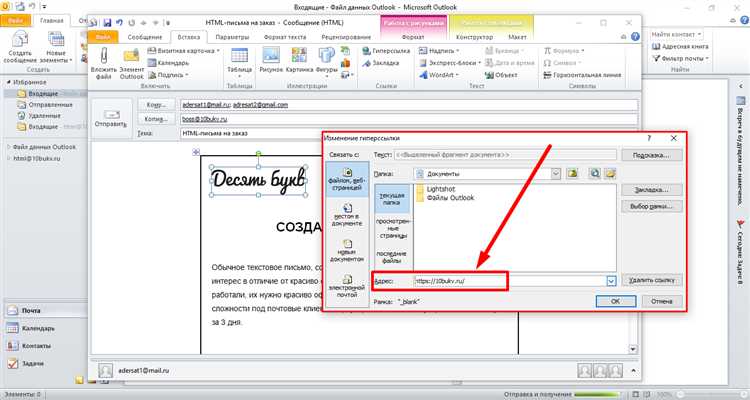Click the Закладка button in hyperlink dialog
This screenshot has width=750, height=400.
click(651, 190)
